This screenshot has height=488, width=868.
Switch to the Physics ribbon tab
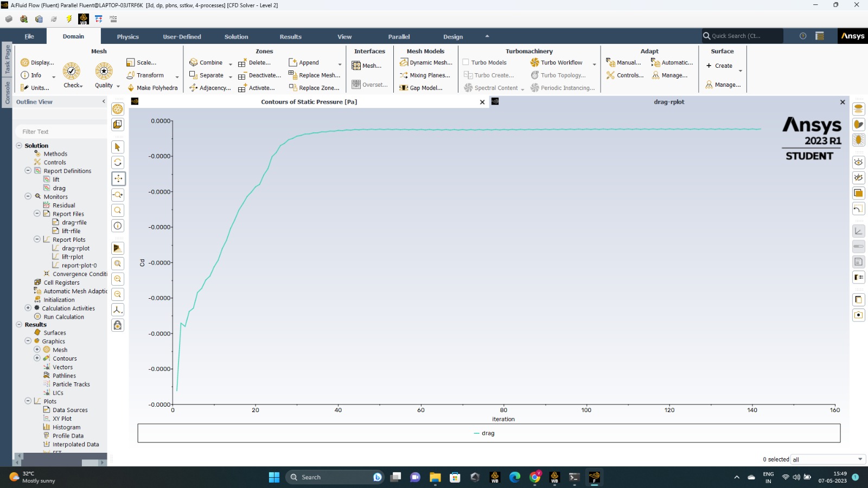[127, 37]
